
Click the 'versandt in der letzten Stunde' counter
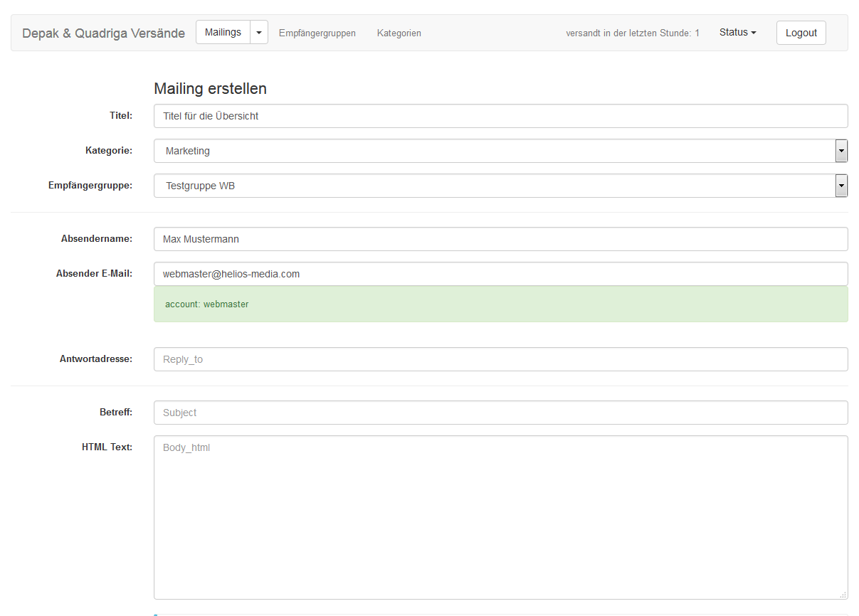point(632,33)
